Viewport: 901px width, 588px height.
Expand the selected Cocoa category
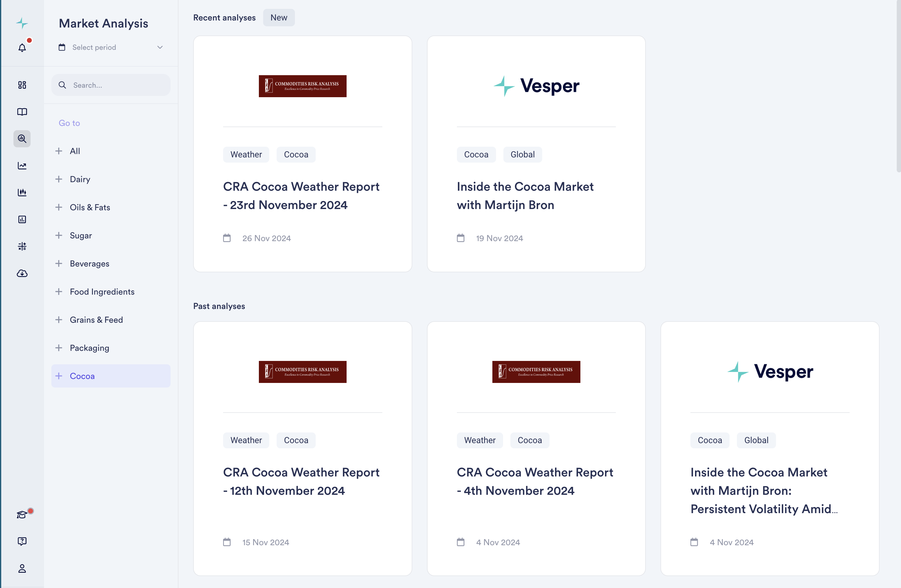59,376
